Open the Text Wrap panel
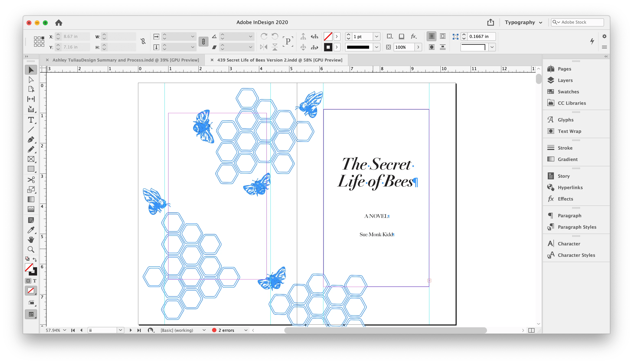 click(569, 131)
